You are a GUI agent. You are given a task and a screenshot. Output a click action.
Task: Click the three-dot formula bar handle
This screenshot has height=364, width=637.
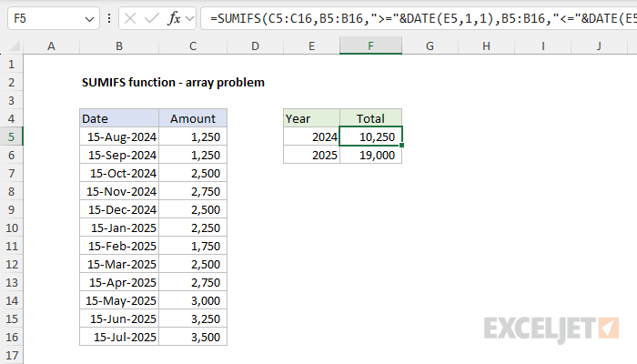(109, 18)
